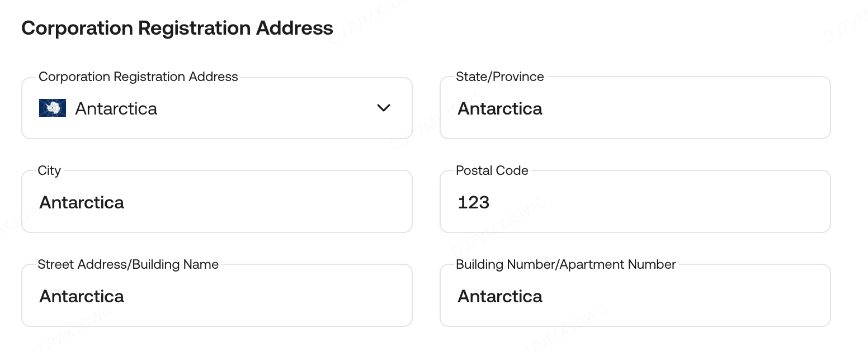Click the Antarctica text in State/Province

point(500,108)
